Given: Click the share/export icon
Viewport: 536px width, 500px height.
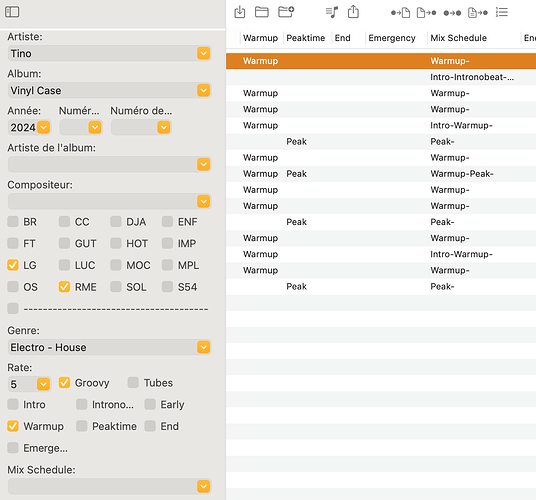Looking at the screenshot, I should [x=353, y=12].
